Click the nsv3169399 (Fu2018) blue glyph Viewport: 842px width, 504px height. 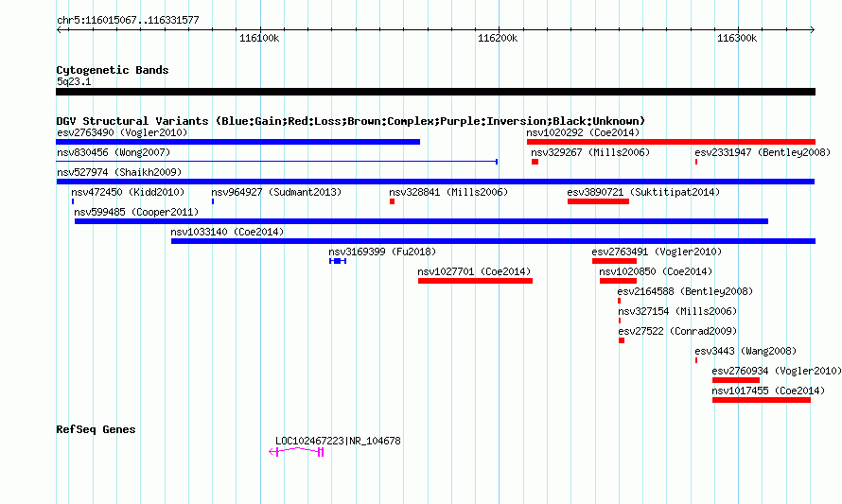338,261
